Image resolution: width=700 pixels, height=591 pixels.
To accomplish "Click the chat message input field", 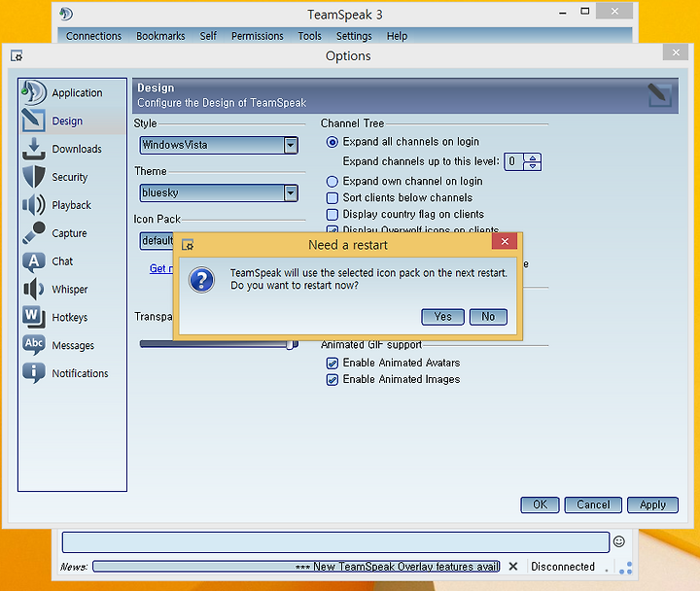I will (x=335, y=541).
